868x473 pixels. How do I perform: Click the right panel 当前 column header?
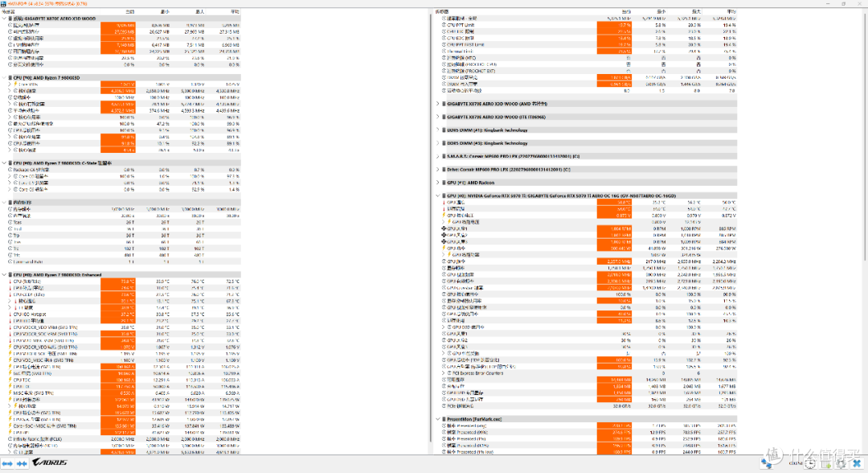(x=614, y=11)
